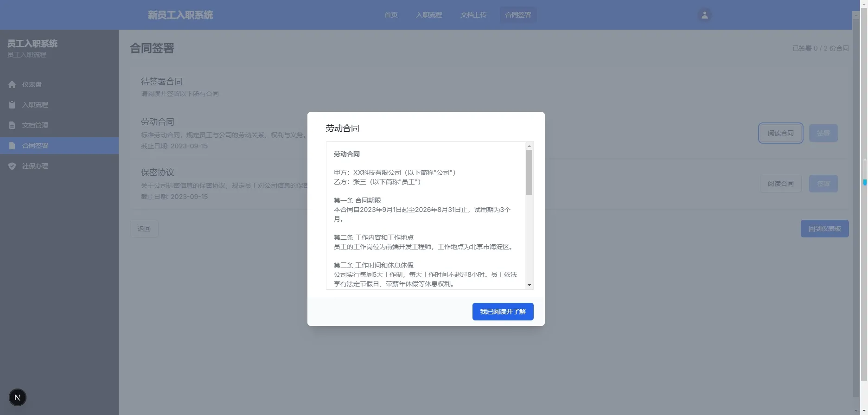Open the user avatar icon in header
The height and width of the screenshot is (415, 868).
(704, 15)
